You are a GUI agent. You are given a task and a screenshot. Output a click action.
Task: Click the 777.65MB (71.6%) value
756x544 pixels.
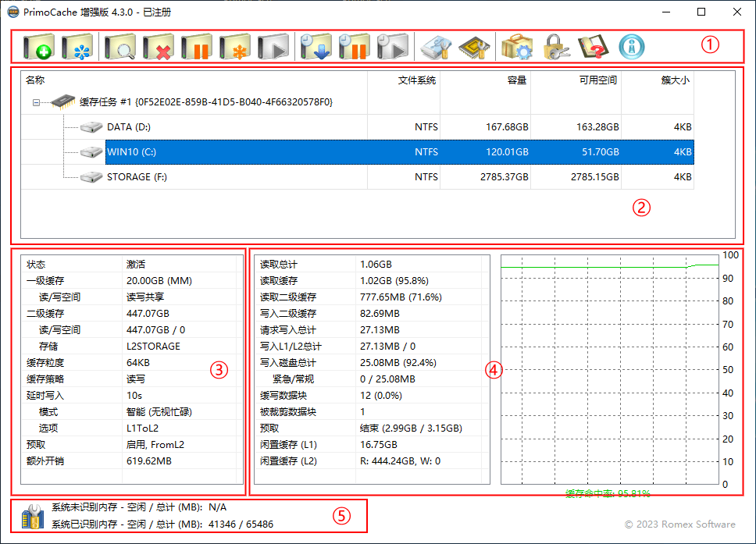401,297
